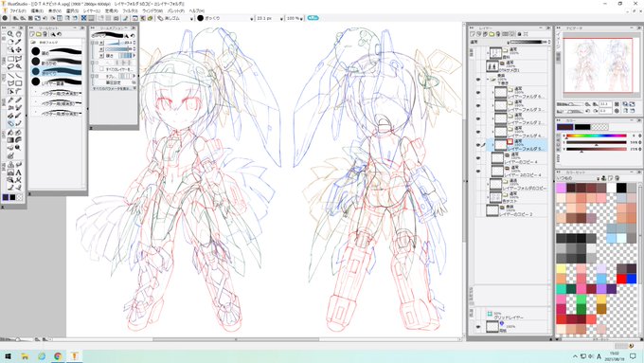Hide the レイヤー 2のコピー 4 layer

click(478, 171)
